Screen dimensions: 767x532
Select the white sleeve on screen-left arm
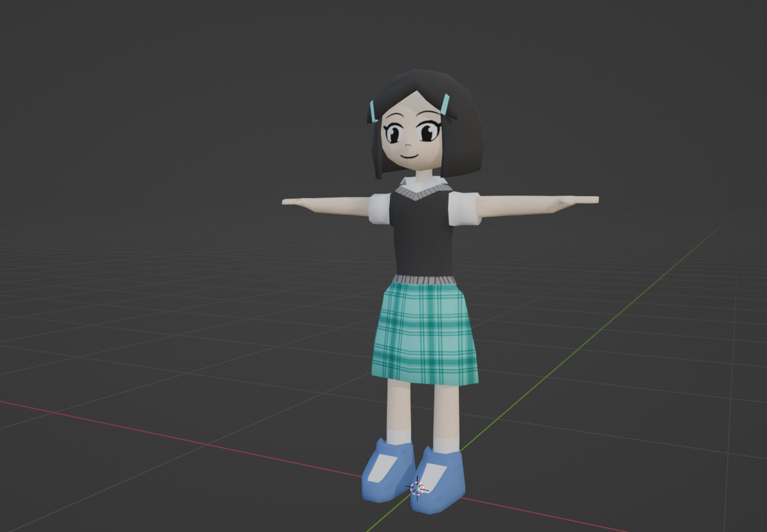point(380,208)
